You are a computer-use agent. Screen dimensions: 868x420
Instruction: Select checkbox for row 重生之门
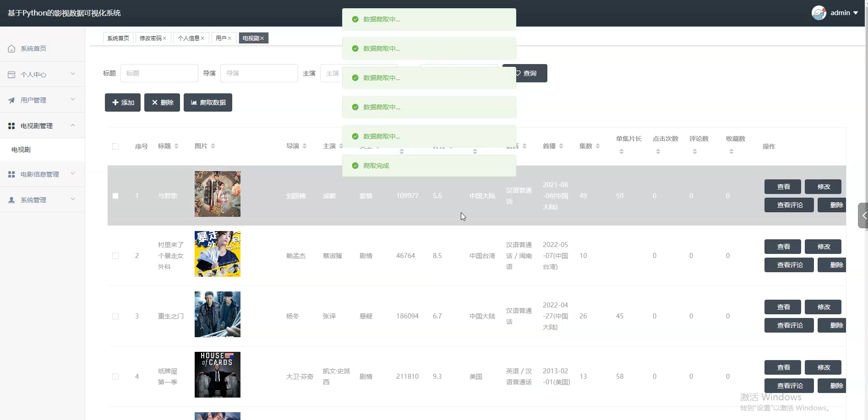pos(115,316)
